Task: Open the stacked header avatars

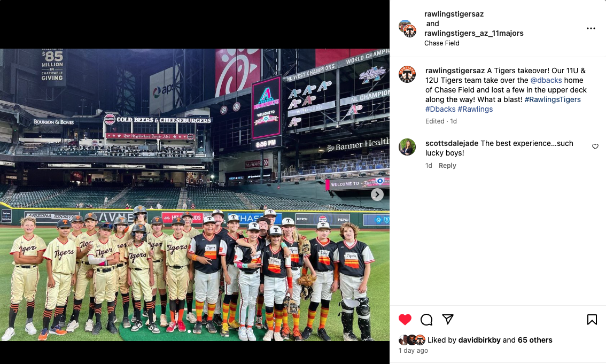Action: [x=407, y=28]
